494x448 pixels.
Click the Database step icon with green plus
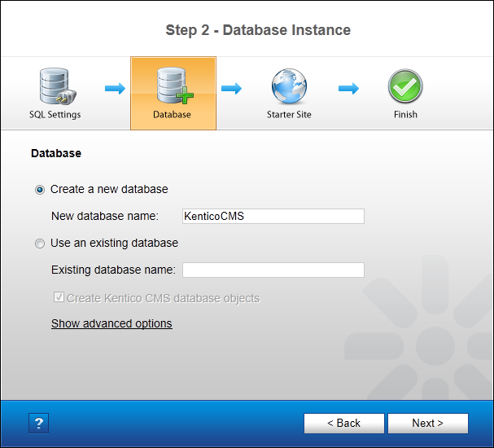pyautogui.click(x=175, y=86)
